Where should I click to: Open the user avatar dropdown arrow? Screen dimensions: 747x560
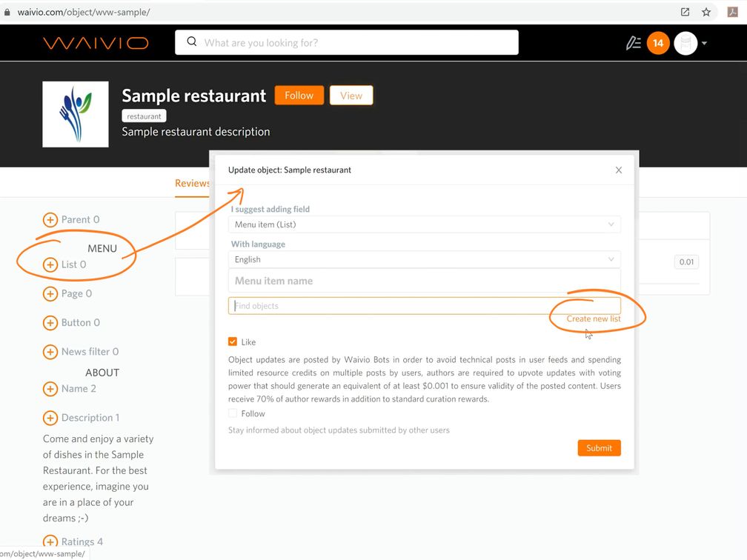(x=704, y=44)
